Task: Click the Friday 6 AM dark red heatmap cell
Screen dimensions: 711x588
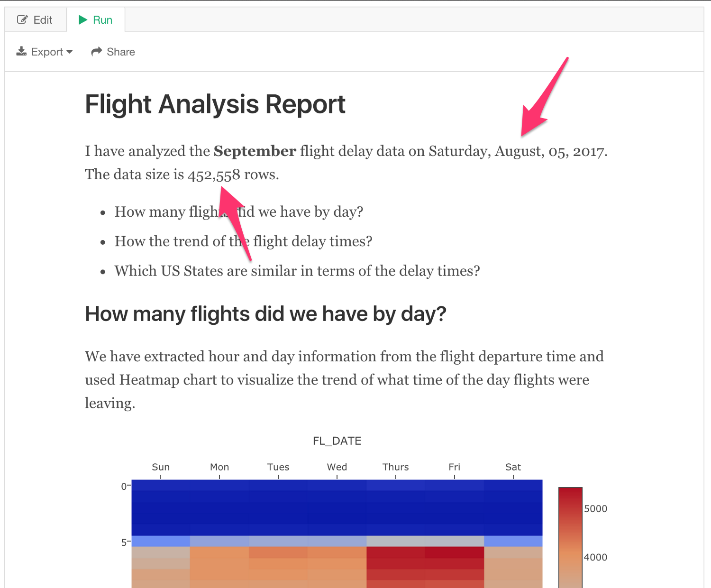Action: coord(454,552)
